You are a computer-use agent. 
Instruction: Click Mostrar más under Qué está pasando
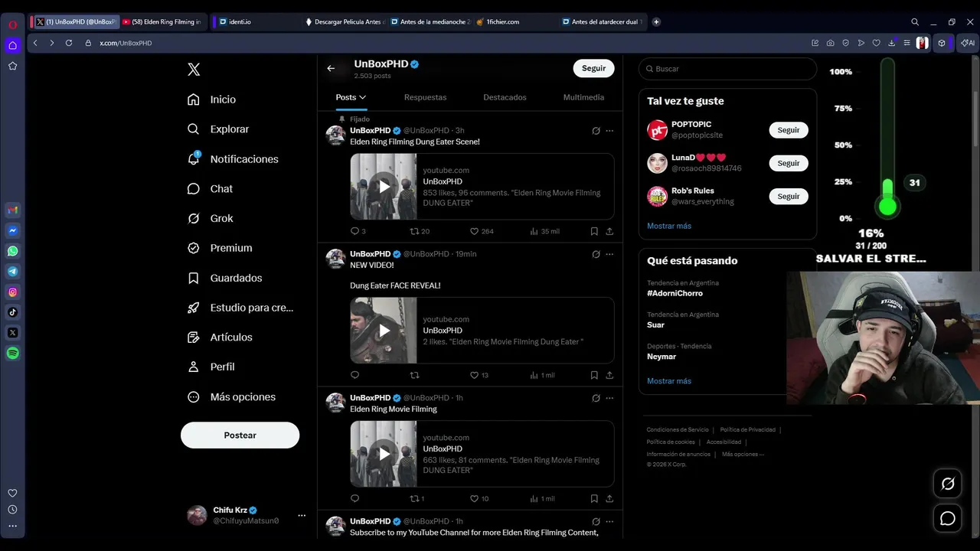(669, 381)
